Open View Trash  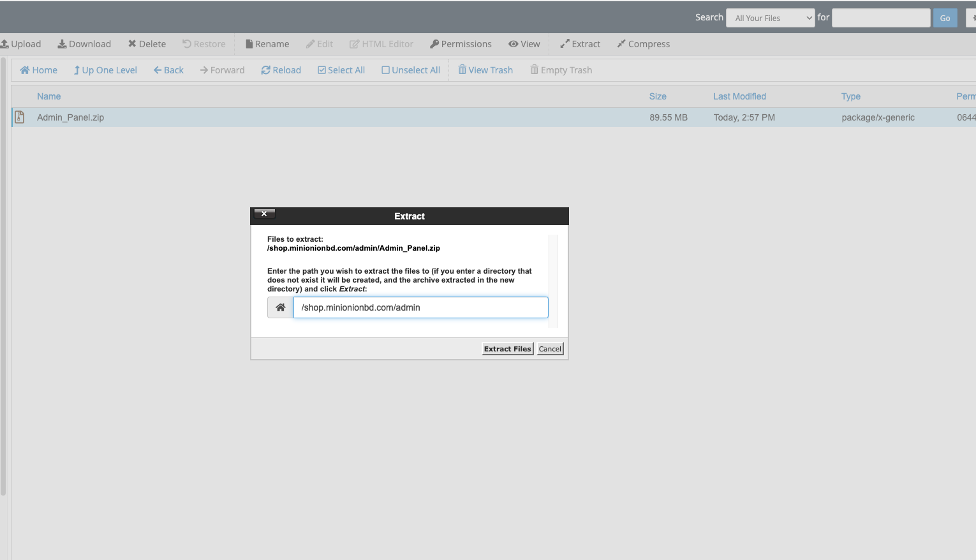(x=485, y=70)
